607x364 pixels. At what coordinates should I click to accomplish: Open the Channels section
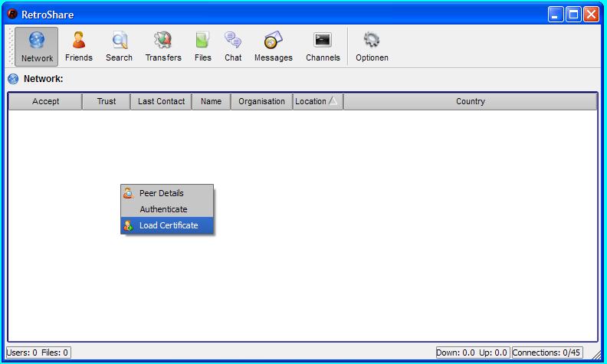coord(323,47)
